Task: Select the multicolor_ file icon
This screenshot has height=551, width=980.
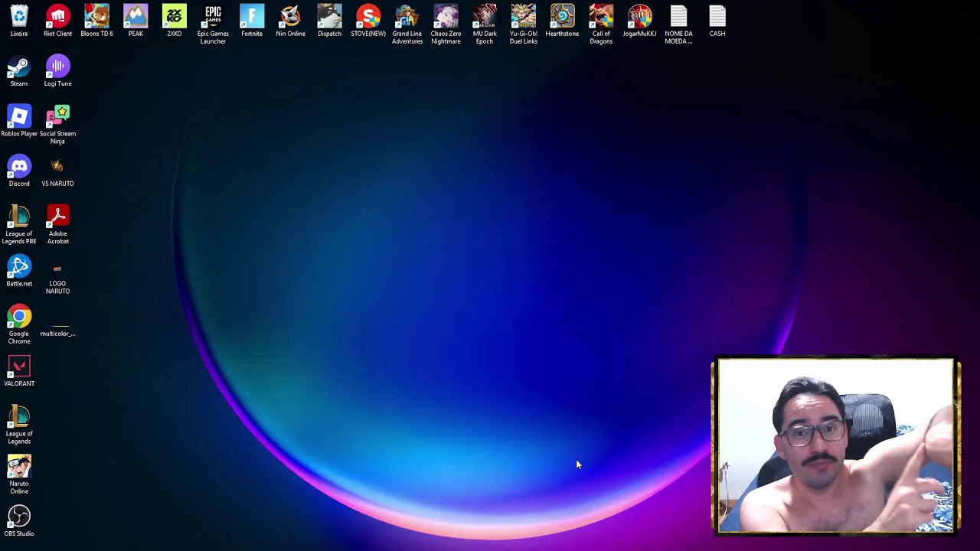Action: pyautogui.click(x=57, y=328)
